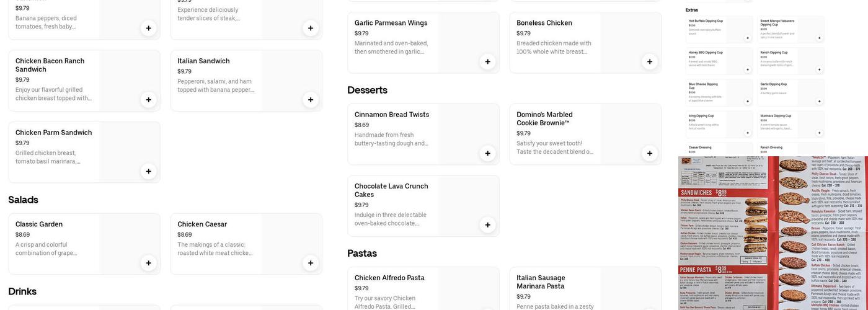Screen dimensions: 868x310
Task: Add Marinara Dipping Cup extra
Action: 819,133
